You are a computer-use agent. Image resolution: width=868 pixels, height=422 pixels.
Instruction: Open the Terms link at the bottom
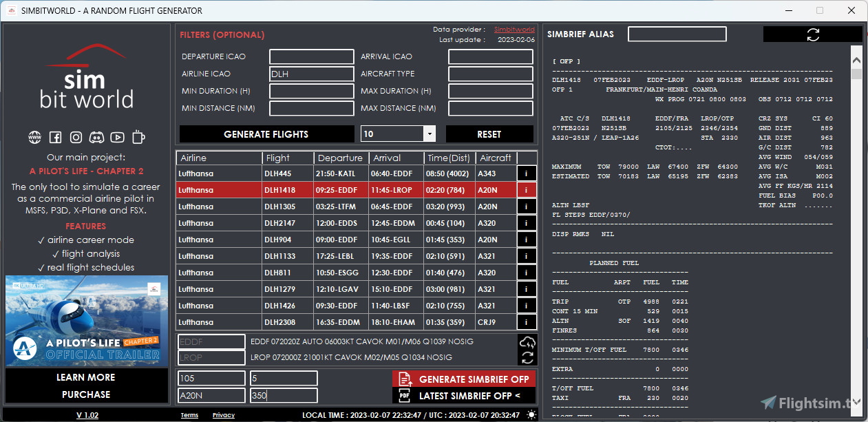tap(189, 414)
